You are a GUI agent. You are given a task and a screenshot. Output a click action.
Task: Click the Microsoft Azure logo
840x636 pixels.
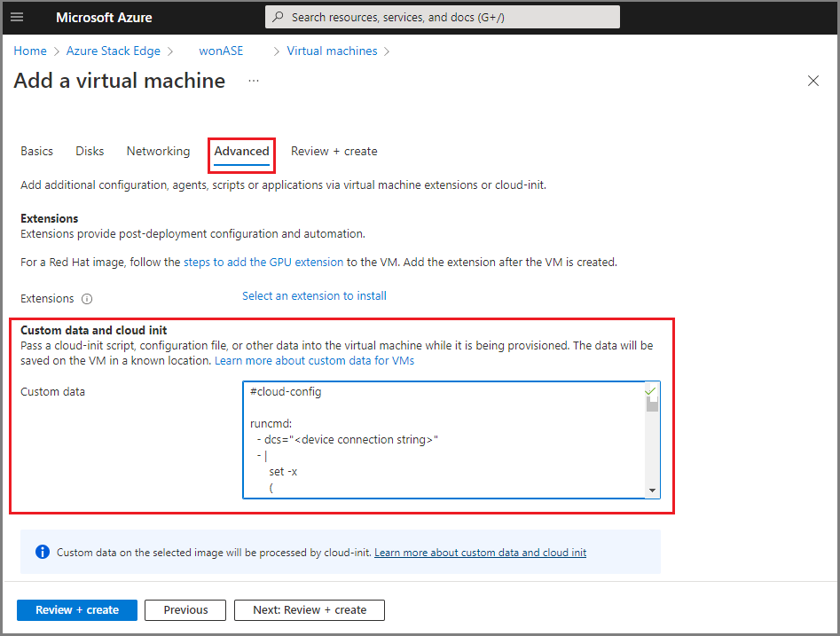(x=103, y=17)
